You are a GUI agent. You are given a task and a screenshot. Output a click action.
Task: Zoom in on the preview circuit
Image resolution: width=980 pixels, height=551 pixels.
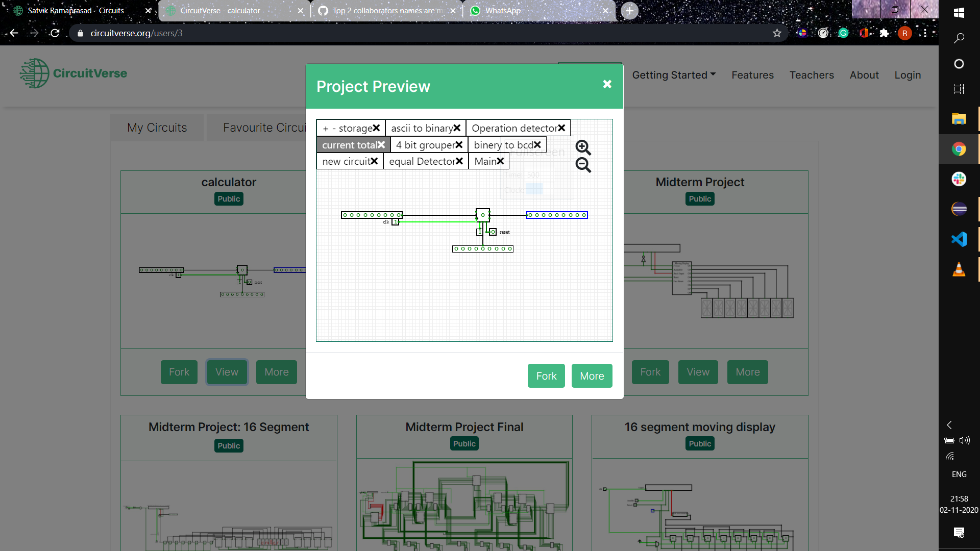pyautogui.click(x=583, y=147)
